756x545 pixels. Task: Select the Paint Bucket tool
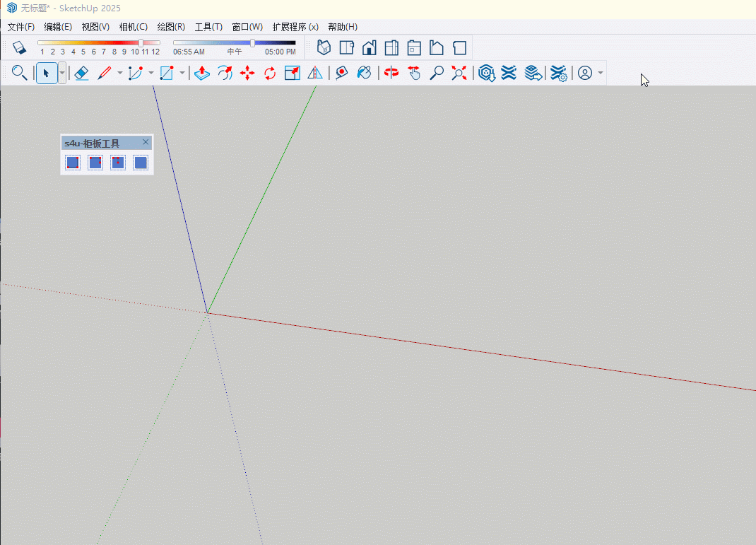(365, 73)
